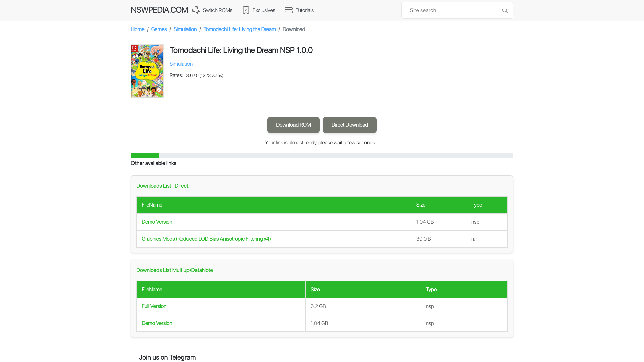Image resolution: width=644 pixels, height=362 pixels.
Task: Click the Tomodachi Life cover thumbnail
Action: (x=147, y=71)
